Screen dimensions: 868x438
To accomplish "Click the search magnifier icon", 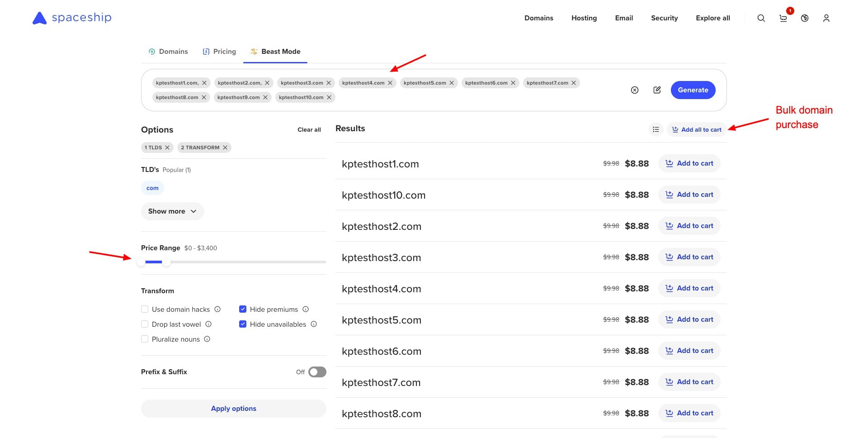I will 761,18.
